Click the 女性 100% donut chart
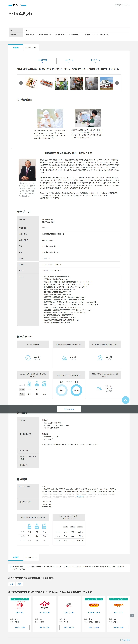Viewport: 138px width, 644px height. click(76, 390)
